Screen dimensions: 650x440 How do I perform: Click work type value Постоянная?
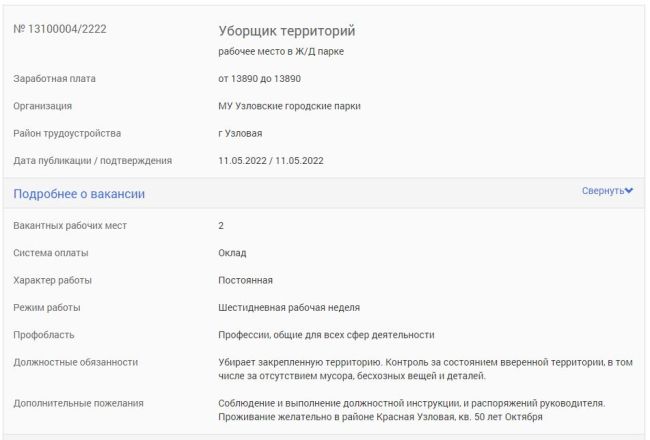tap(245, 280)
